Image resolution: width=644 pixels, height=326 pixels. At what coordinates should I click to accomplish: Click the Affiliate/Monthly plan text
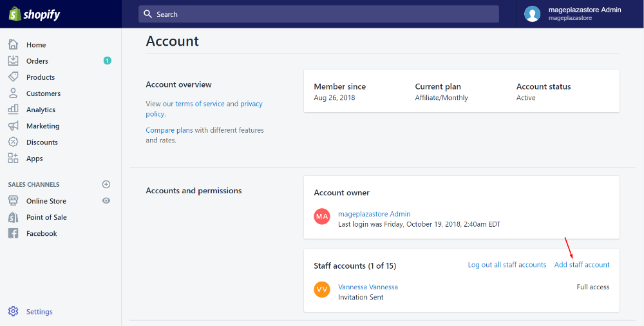442,97
